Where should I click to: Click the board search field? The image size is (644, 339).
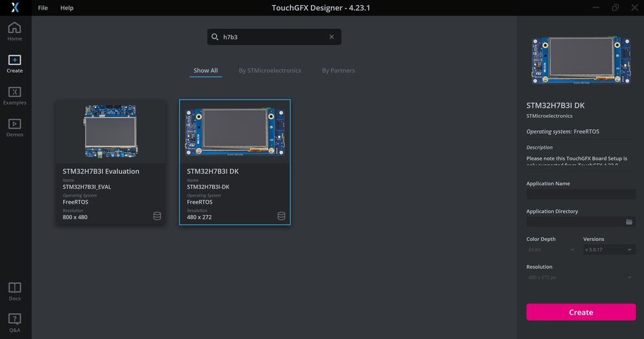(274, 37)
